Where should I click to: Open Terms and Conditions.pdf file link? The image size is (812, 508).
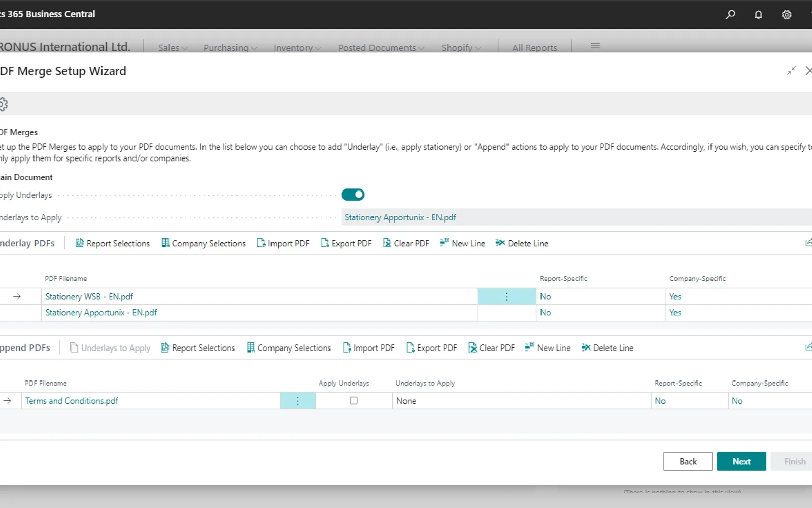click(72, 401)
